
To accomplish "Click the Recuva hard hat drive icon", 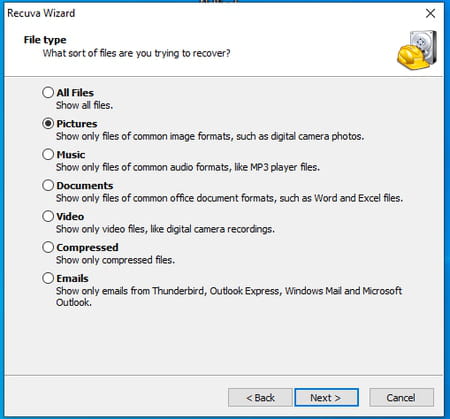I will [417, 50].
